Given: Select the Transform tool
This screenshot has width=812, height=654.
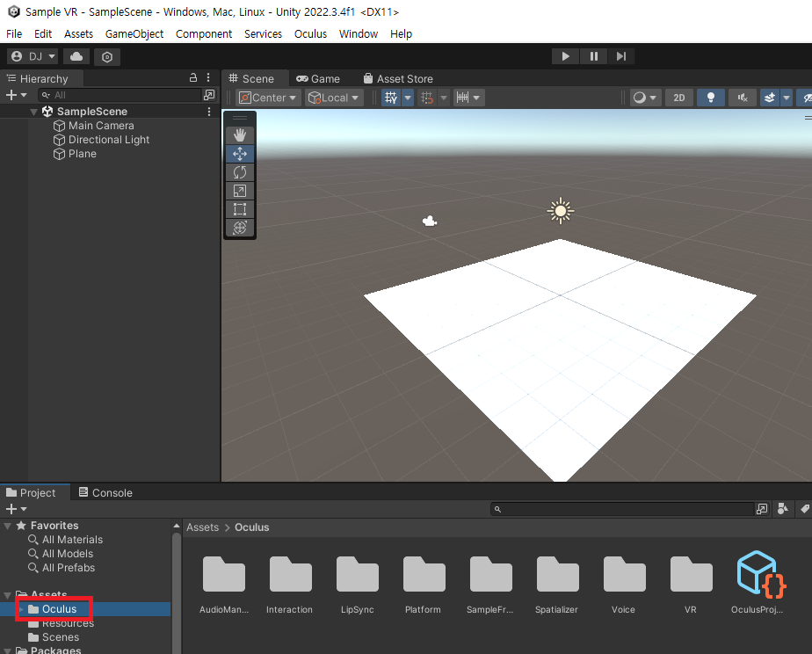Looking at the screenshot, I should [240, 228].
